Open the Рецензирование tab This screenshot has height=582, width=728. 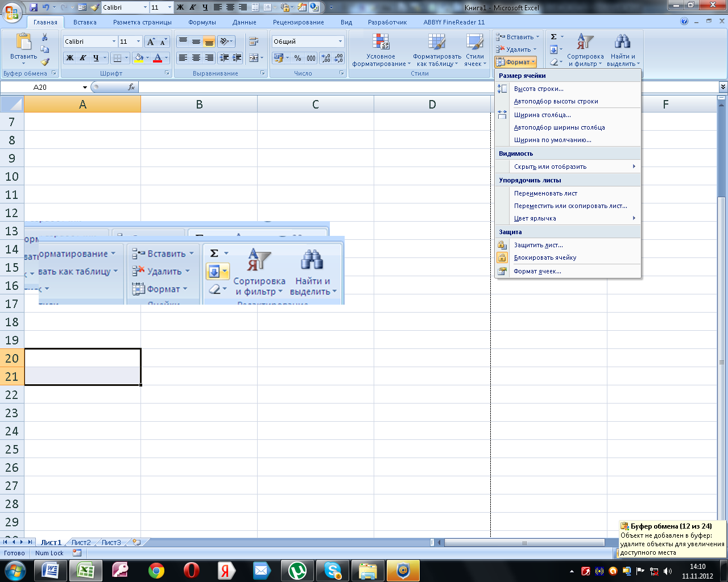point(298,22)
